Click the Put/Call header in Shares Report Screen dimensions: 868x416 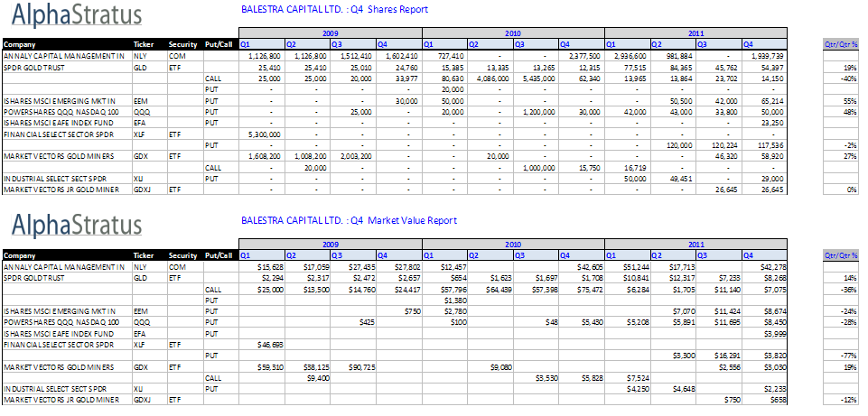coord(221,45)
